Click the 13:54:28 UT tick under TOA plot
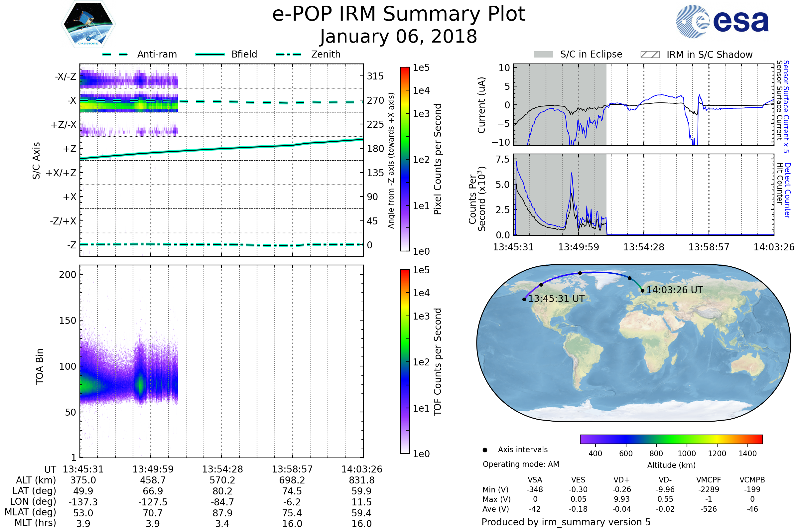Screen dimensions: 798x532 222,469
